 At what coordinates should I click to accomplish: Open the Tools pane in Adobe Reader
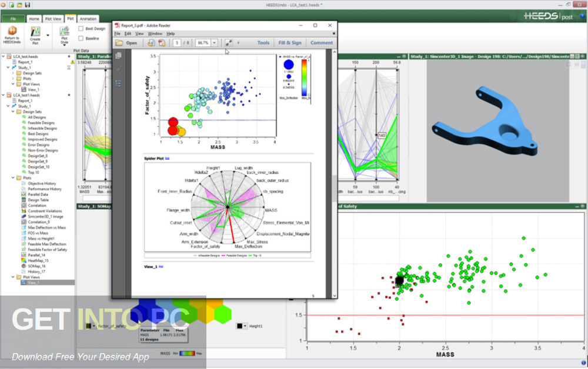[263, 43]
